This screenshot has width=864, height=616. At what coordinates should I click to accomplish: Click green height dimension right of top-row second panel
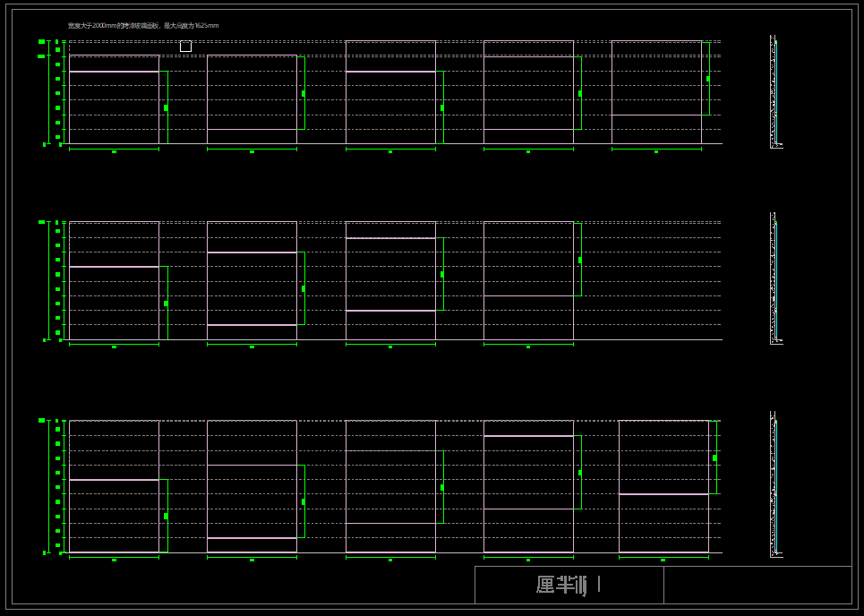(304, 93)
